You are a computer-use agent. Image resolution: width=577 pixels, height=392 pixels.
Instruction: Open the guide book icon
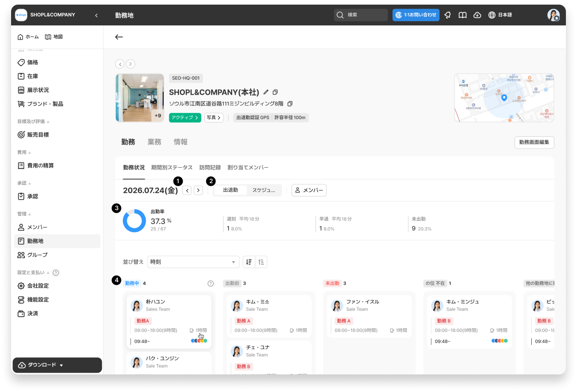coord(462,15)
